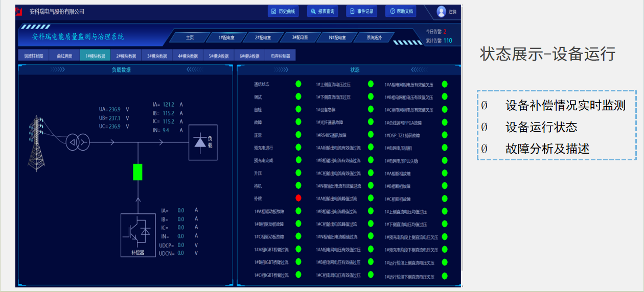Open the 系统拓扑 tab
644x292 pixels.
coord(374,37)
